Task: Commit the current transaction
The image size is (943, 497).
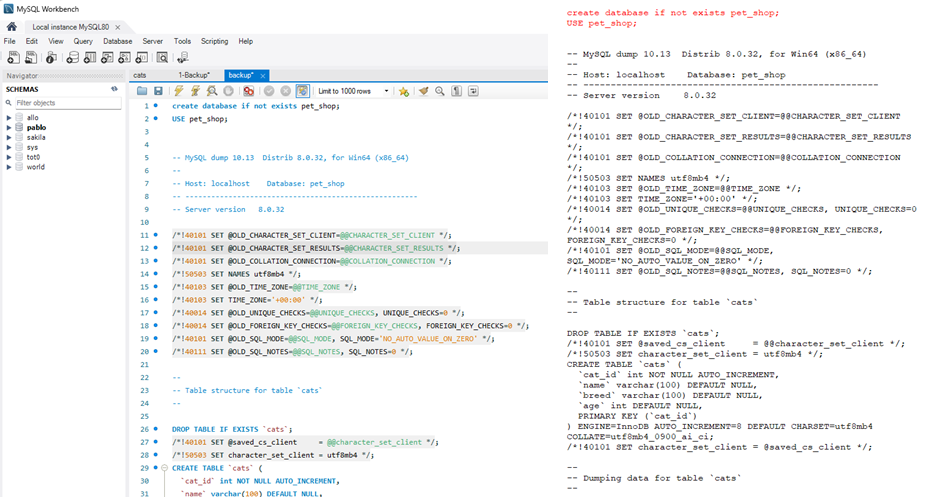Action: pos(269,91)
